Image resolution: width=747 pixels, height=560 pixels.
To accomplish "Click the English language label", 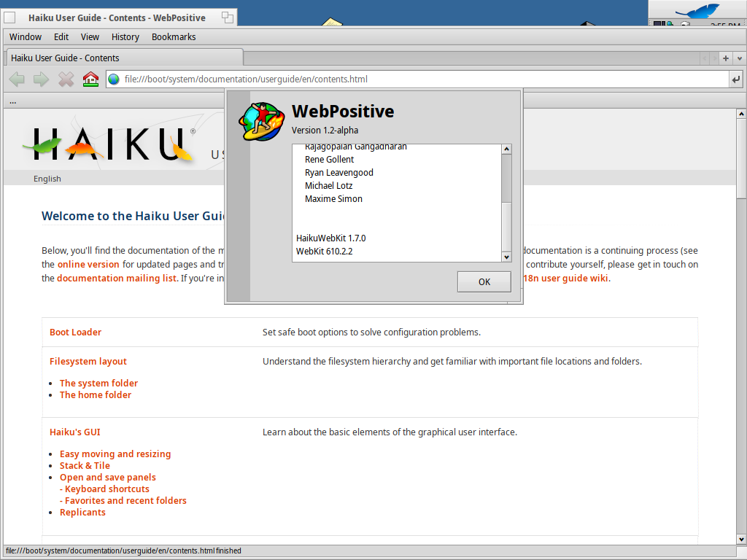I will (47, 179).
